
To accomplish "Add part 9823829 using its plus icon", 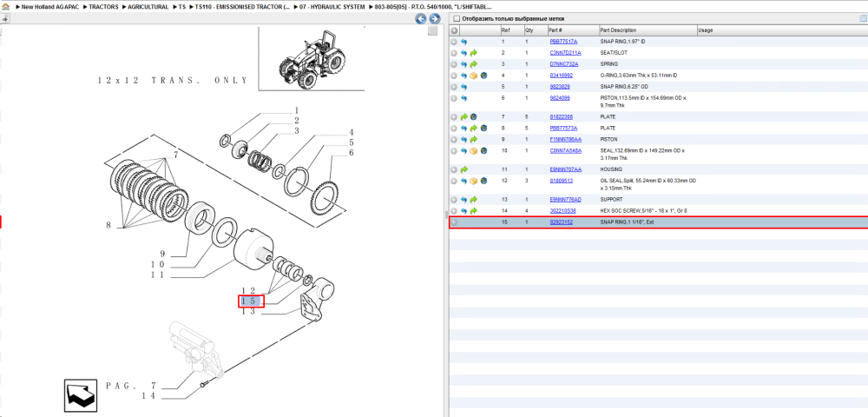I will (454, 86).
